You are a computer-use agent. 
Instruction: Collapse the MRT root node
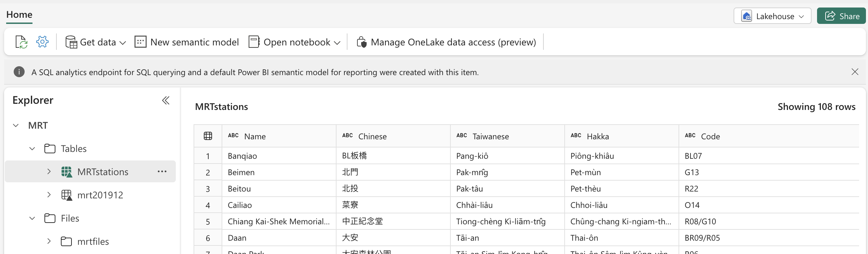pyautogui.click(x=16, y=125)
